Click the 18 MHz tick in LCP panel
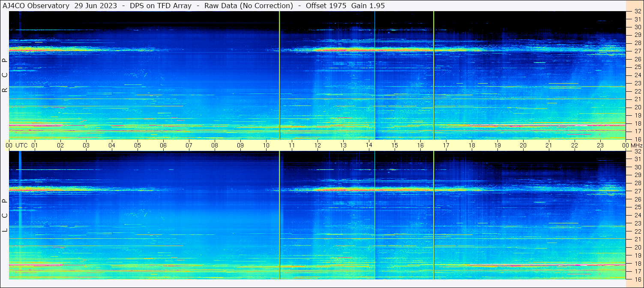The height and width of the screenshot is (288, 644). [x=638, y=264]
